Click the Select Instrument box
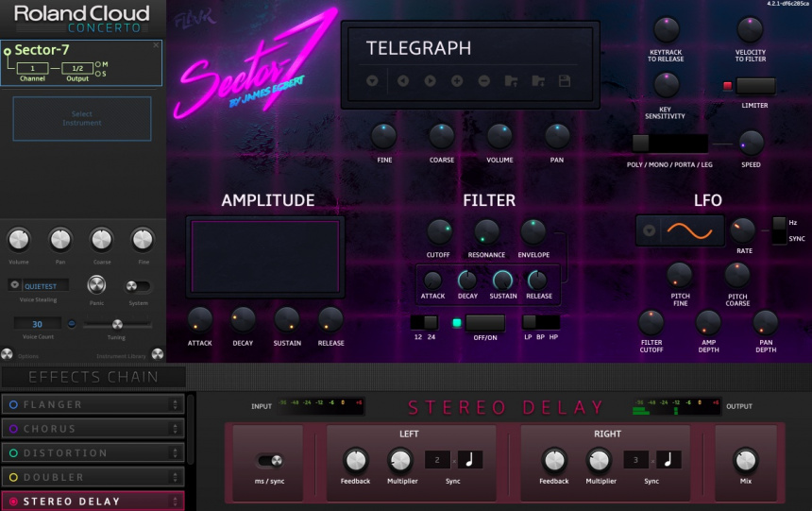This screenshot has width=812, height=511. 82,118
